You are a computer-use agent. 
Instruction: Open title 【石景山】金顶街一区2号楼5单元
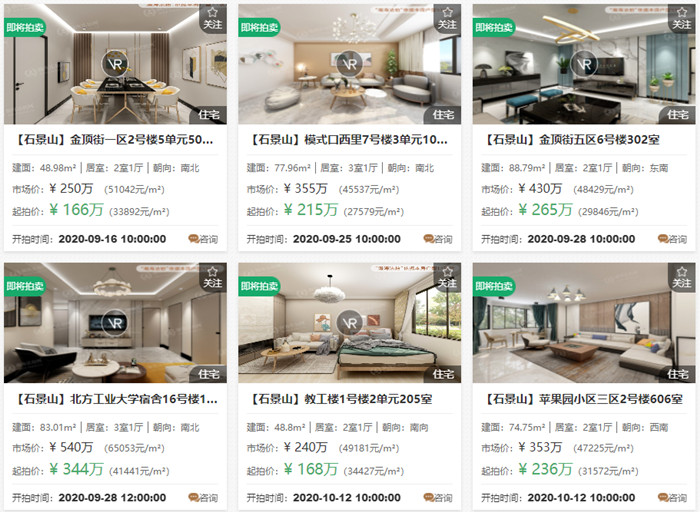click(x=115, y=140)
